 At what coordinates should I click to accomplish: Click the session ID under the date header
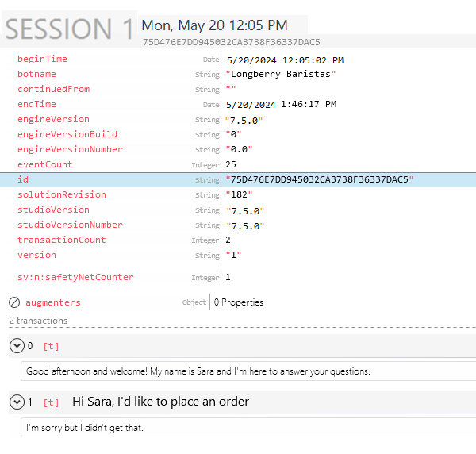tap(232, 42)
